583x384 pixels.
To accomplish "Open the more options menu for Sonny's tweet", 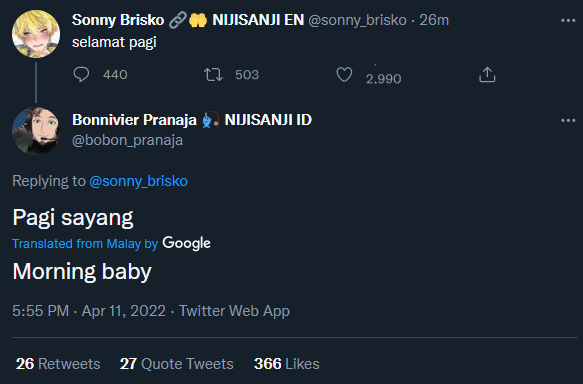I will coord(568,20).
